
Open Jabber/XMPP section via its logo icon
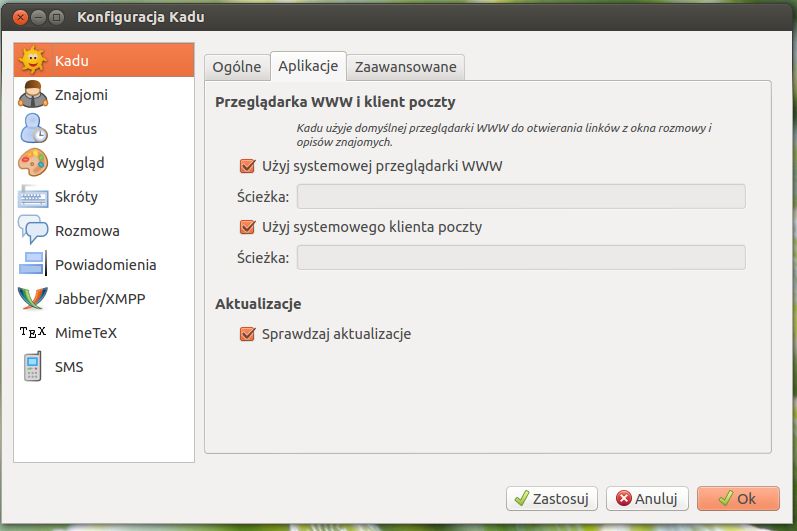click(x=33, y=298)
